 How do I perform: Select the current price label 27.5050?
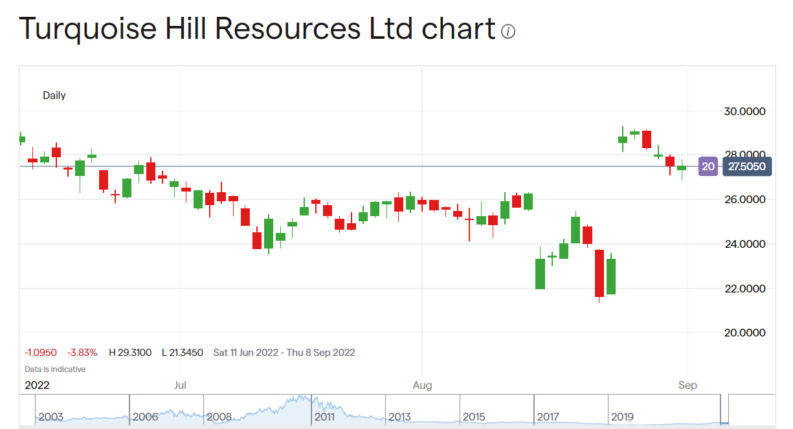pos(747,166)
